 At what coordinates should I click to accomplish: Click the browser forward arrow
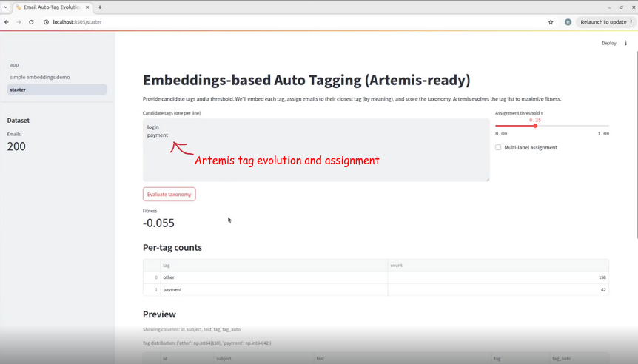[x=19, y=22]
